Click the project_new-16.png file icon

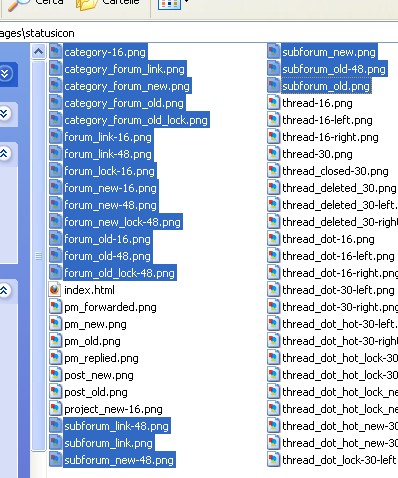tap(55, 409)
